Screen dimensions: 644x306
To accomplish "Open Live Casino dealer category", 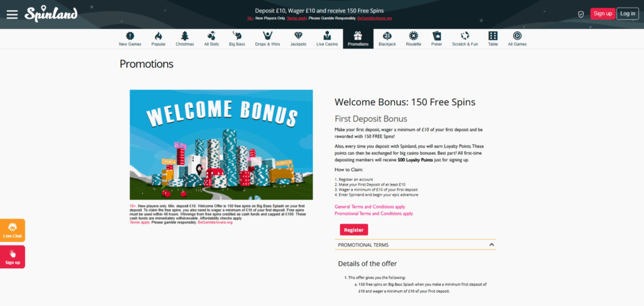I will 327,38.
